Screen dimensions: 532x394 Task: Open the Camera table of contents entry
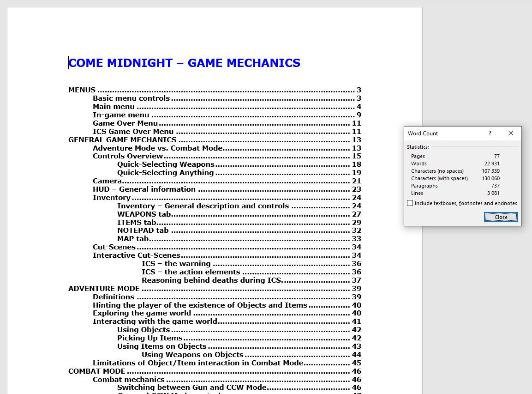point(107,181)
